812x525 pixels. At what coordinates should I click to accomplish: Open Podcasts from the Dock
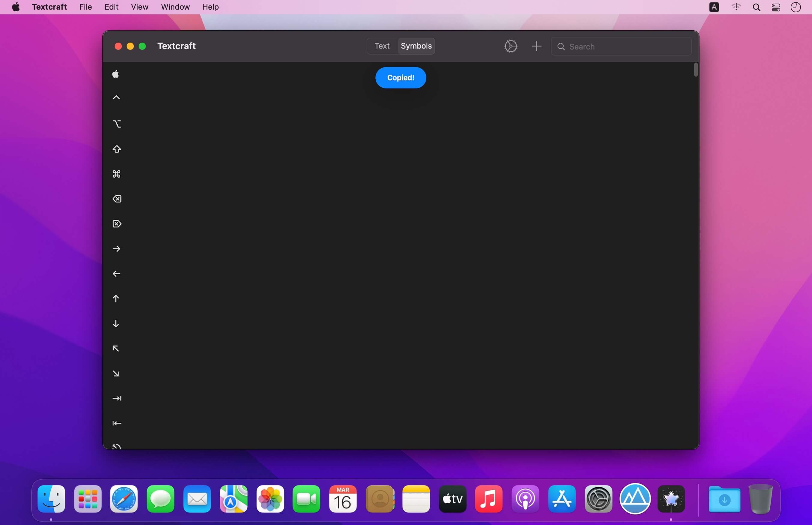pyautogui.click(x=525, y=499)
